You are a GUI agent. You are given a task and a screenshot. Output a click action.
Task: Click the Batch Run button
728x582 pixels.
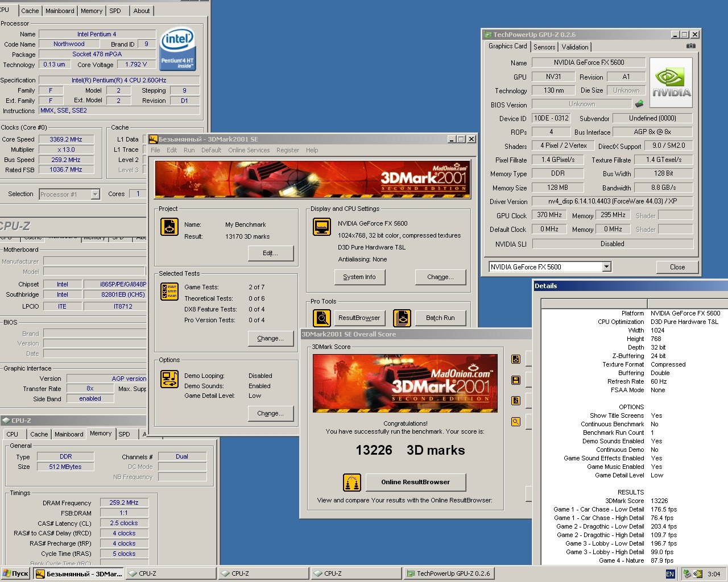tap(441, 318)
